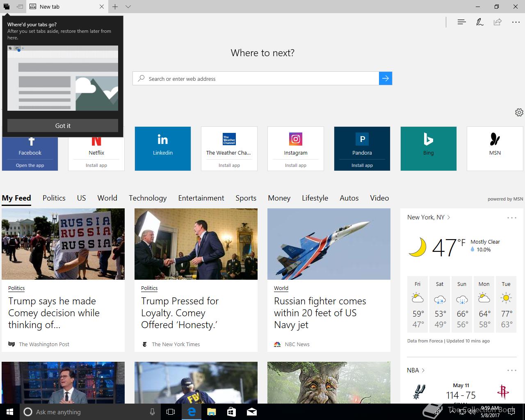Open the RUSSIA protest sign photo
525x420 pixels.
coord(63,244)
